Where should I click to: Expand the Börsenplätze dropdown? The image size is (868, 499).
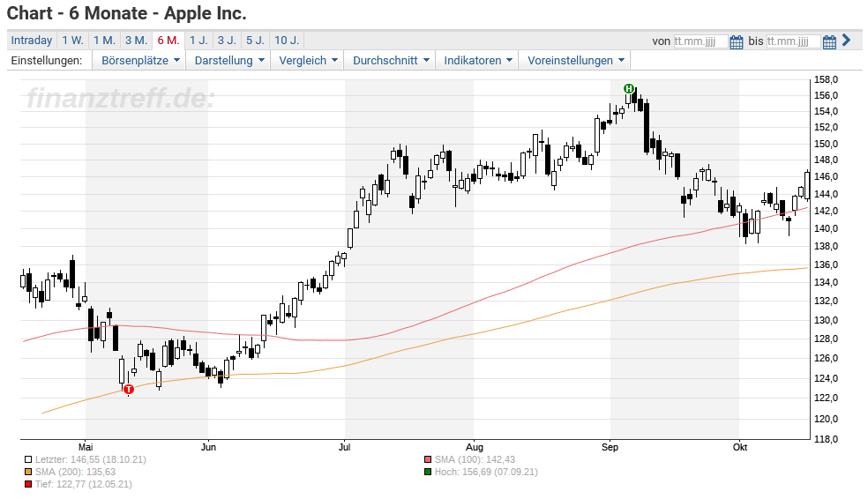140,60
